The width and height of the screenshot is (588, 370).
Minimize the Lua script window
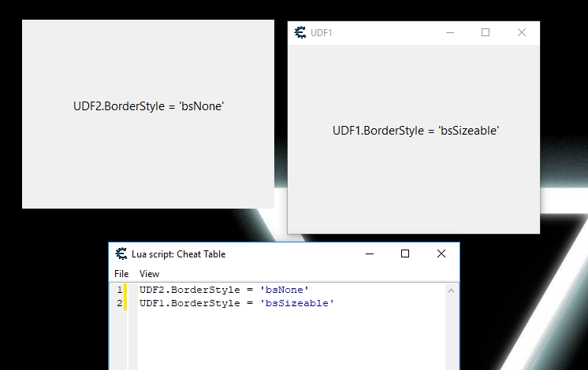(369, 254)
